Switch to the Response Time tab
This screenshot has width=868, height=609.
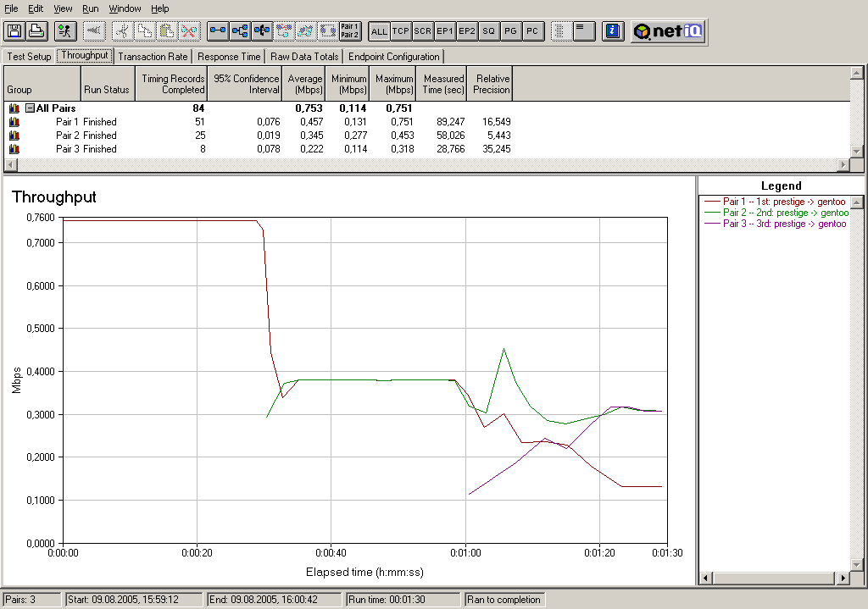coord(229,57)
